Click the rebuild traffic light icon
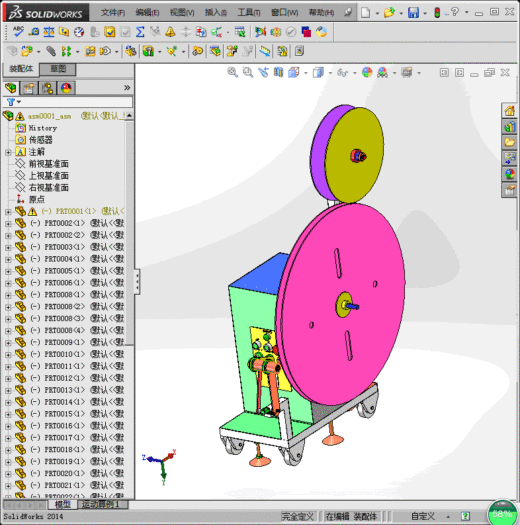Screen dimensions: 520x525 [x=437, y=13]
